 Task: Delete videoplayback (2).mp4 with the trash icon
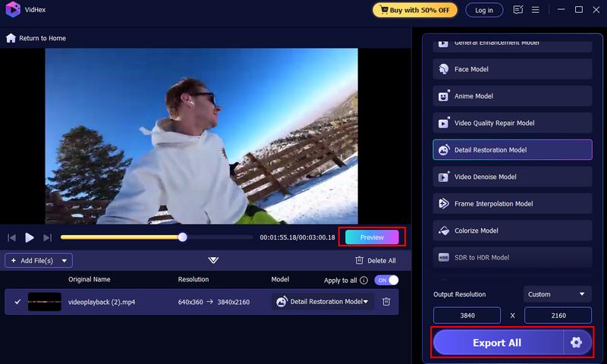click(386, 302)
